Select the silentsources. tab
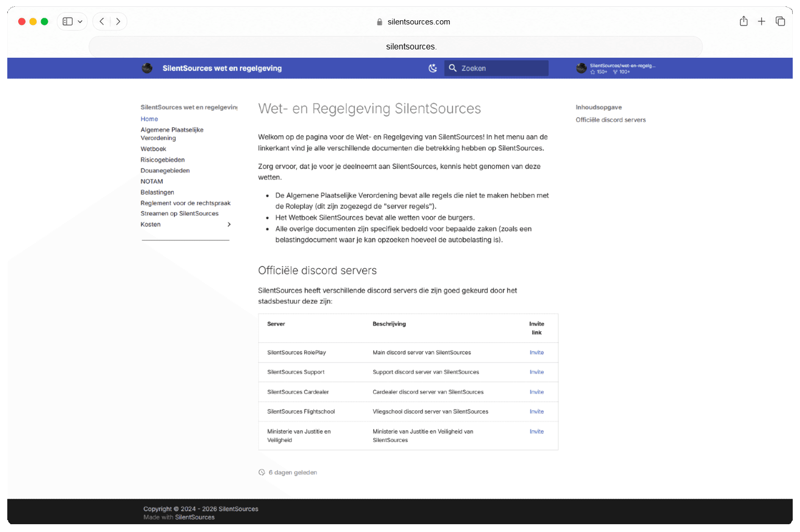800x532 pixels. click(396, 47)
